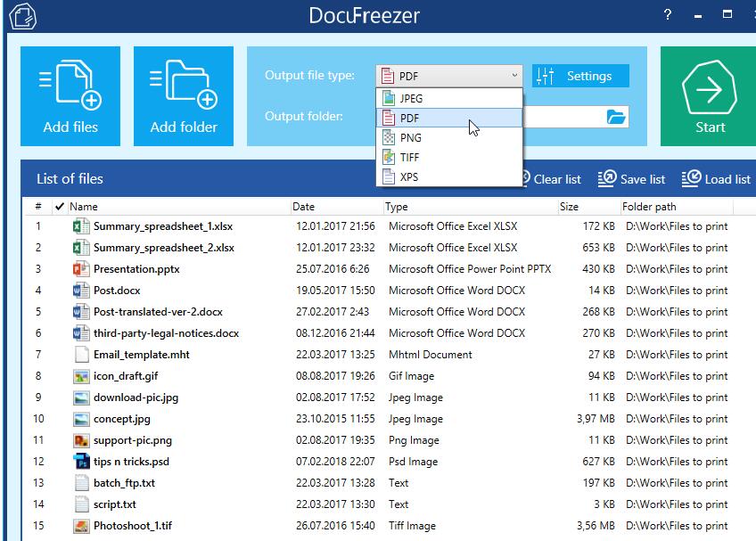The width and height of the screenshot is (756, 541).
Task: Choose XPS from the output type list
Action: [449, 177]
